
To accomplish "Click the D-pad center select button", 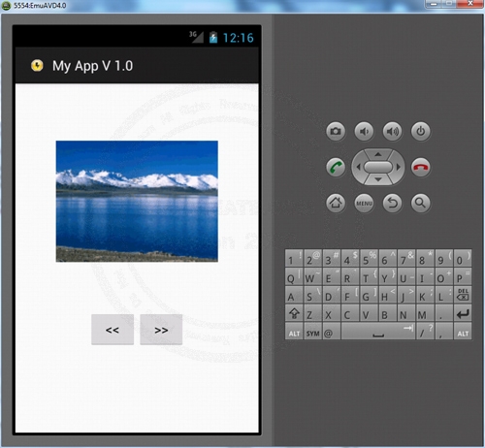I will [x=378, y=167].
